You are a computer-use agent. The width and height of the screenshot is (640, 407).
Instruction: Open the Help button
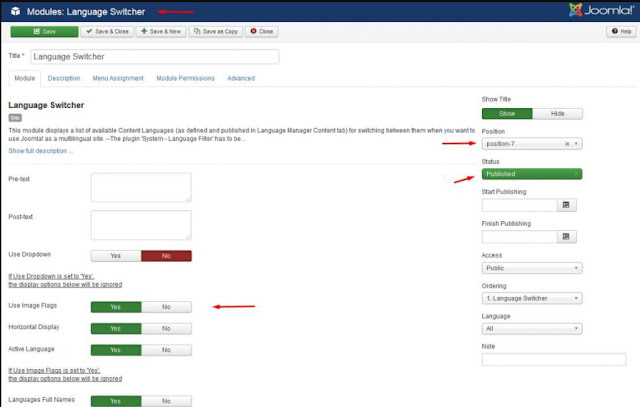(621, 31)
